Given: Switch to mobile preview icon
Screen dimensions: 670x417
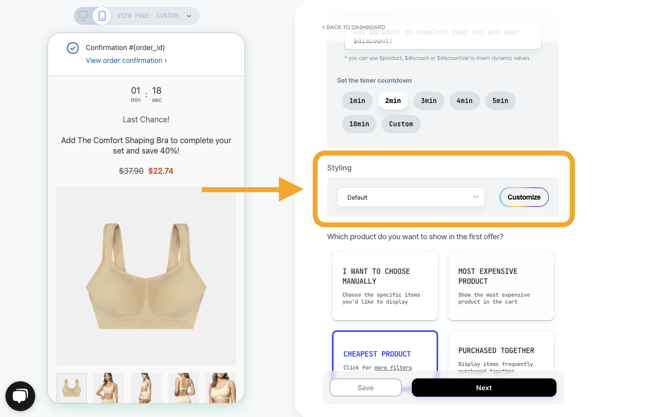Looking at the screenshot, I should (x=102, y=16).
